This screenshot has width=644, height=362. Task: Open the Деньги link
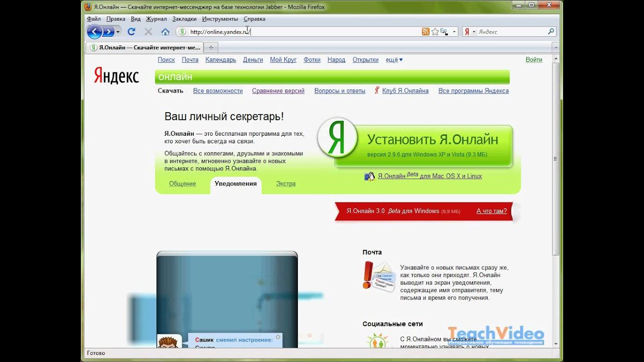pyautogui.click(x=253, y=59)
